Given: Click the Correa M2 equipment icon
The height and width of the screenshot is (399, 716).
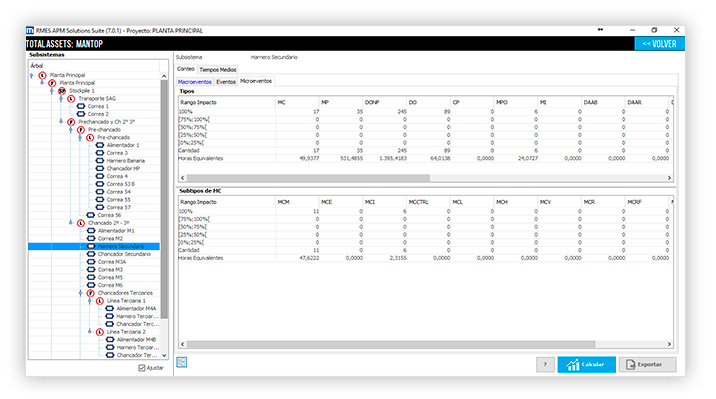Looking at the screenshot, I should click(91, 238).
